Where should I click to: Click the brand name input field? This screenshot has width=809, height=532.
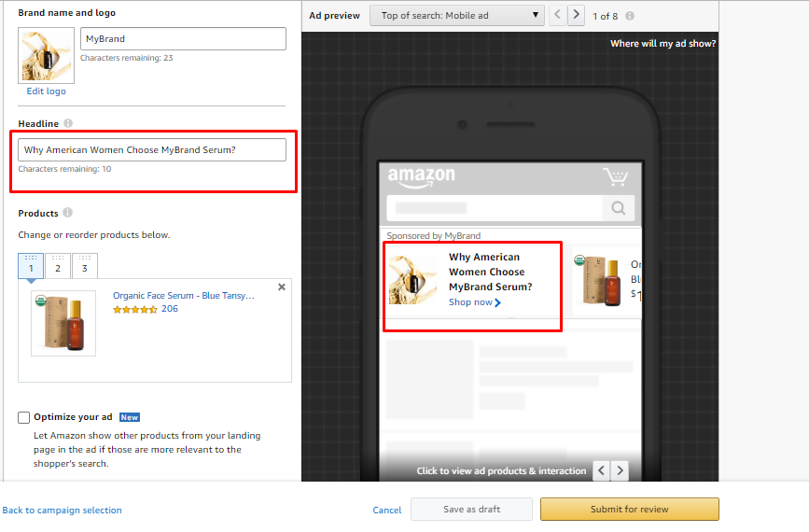point(183,38)
